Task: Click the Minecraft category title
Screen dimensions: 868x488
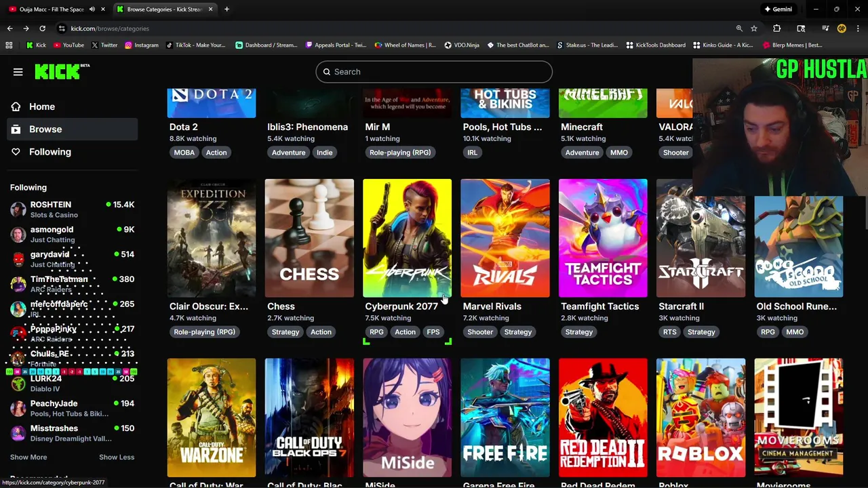Action: point(582,127)
